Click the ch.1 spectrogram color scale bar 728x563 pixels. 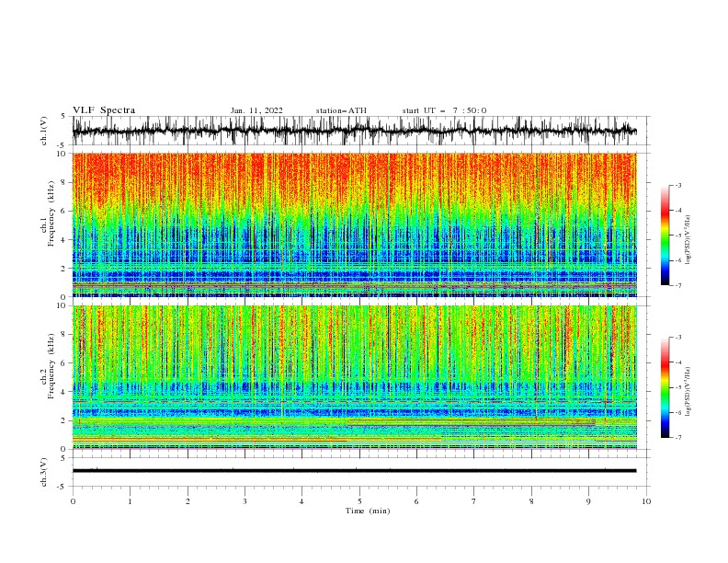(x=665, y=236)
